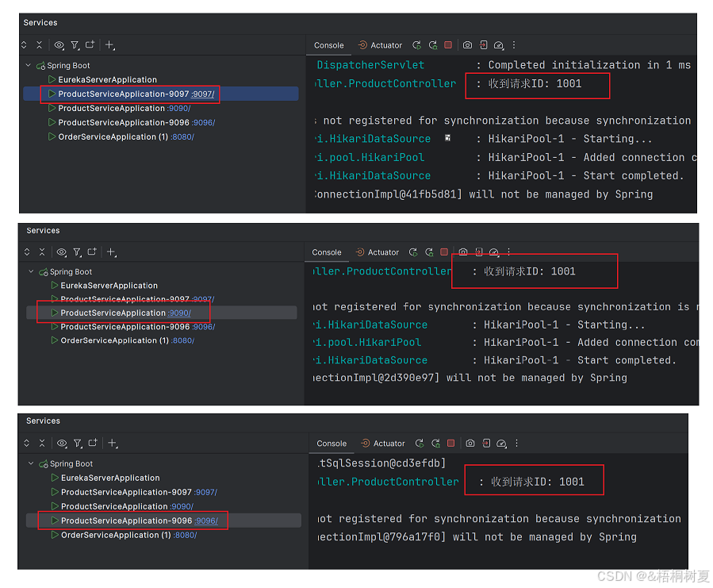Expand all services in middle Services panel
The image size is (713, 588).
(x=27, y=252)
